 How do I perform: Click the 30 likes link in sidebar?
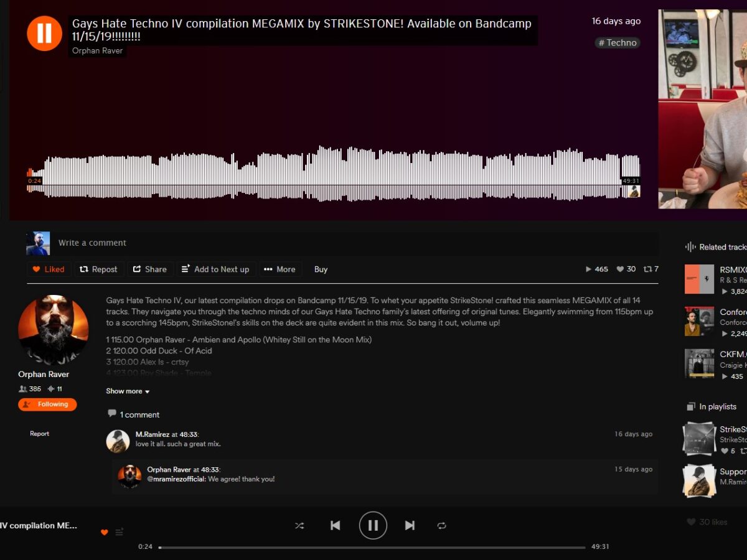pyautogui.click(x=707, y=522)
